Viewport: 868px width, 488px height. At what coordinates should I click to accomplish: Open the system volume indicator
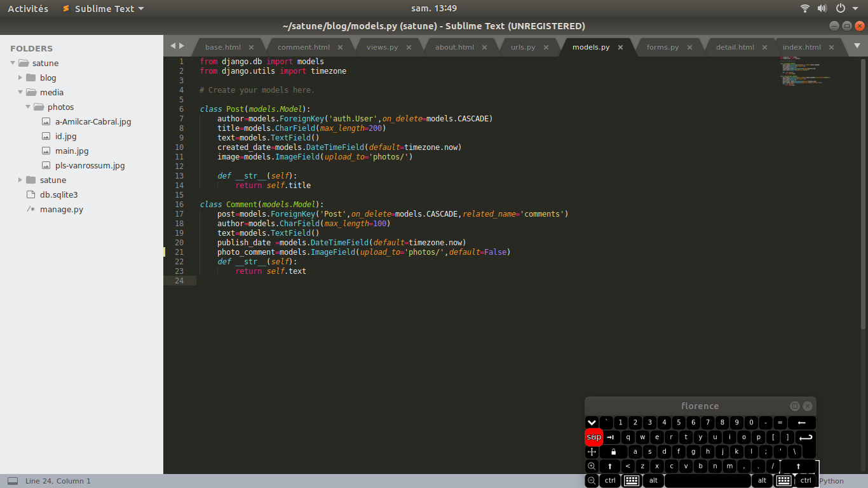(x=822, y=8)
